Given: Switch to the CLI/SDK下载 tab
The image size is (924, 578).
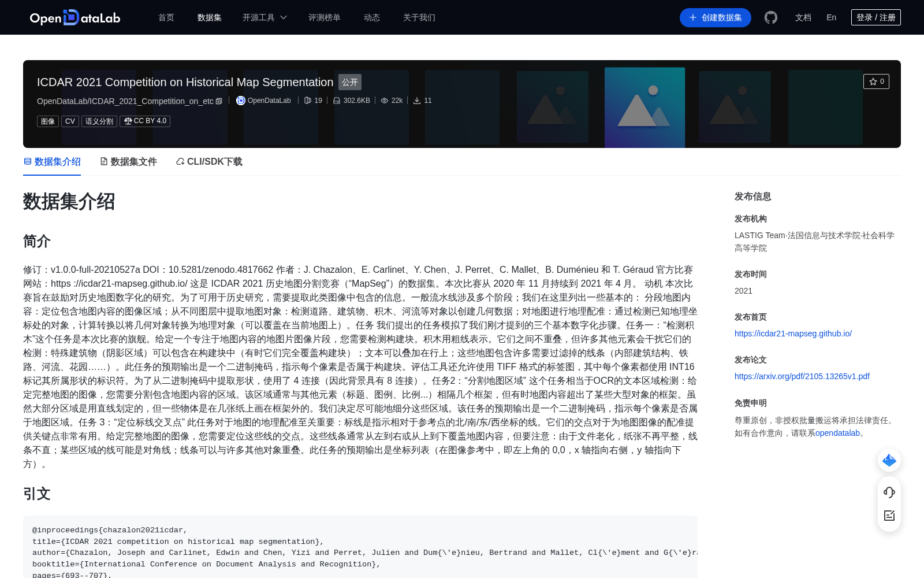Looking at the screenshot, I should point(209,162).
